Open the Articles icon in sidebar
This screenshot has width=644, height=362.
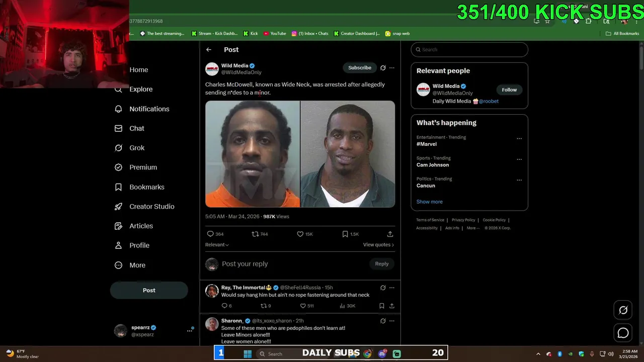click(x=118, y=226)
